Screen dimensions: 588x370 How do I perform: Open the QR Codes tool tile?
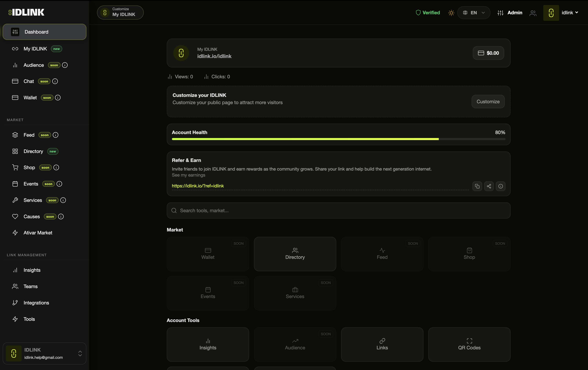coord(469,344)
